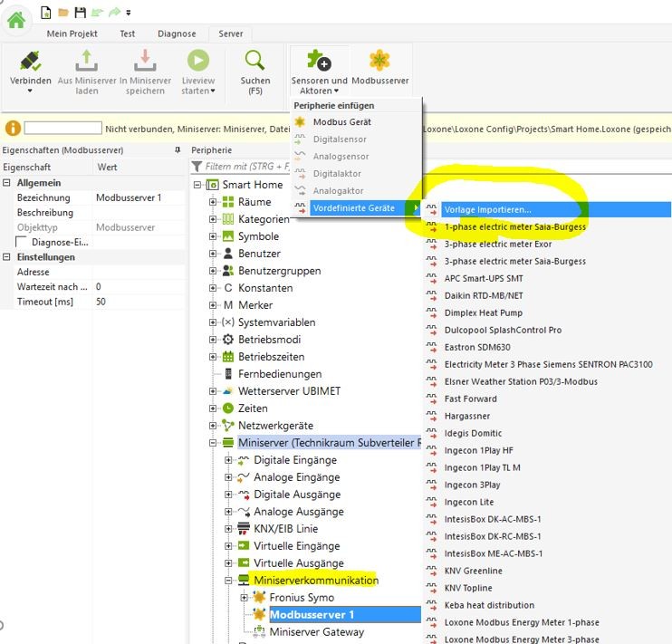This screenshot has height=644, width=672.
Task: Click the Netzwerkgeräte network icon
Action: click(x=228, y=426)
